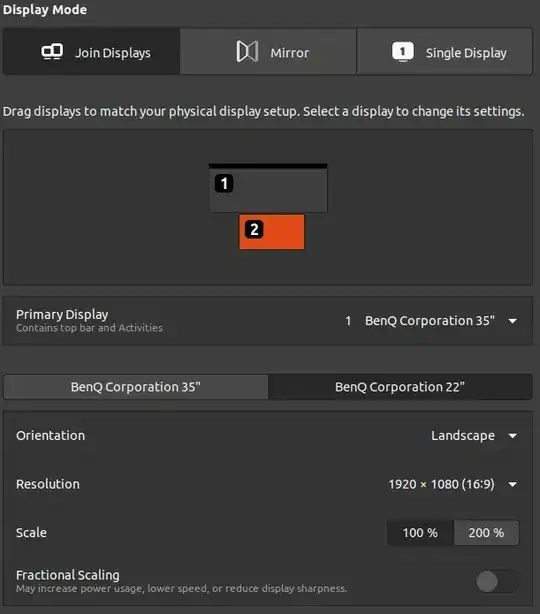Click the number 1 badge on display preview
The image size is (540, 614).
[x=224, y=183]
